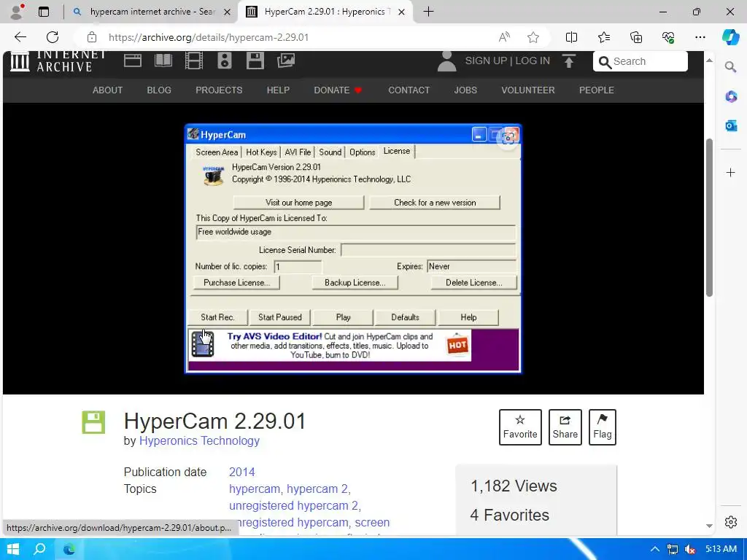Open the Internet Archive images icon
The image size is (747, 560).
click(286, 61)
